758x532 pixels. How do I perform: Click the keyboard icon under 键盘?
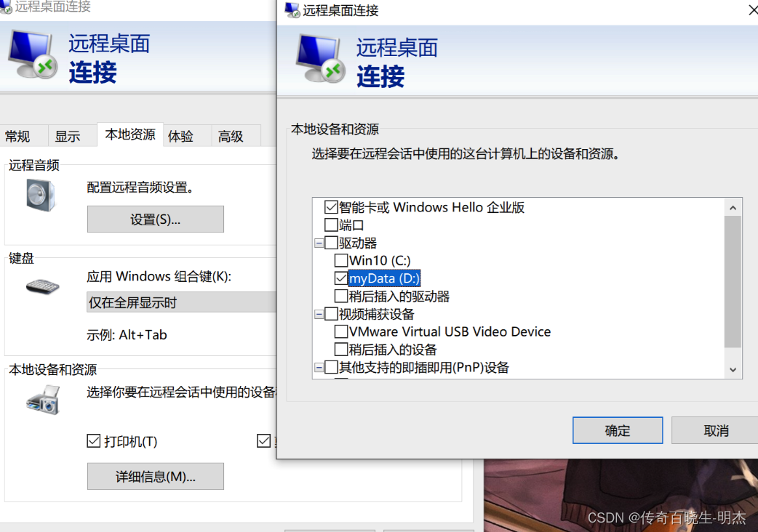pyautogui.click(x=42, y=286)
